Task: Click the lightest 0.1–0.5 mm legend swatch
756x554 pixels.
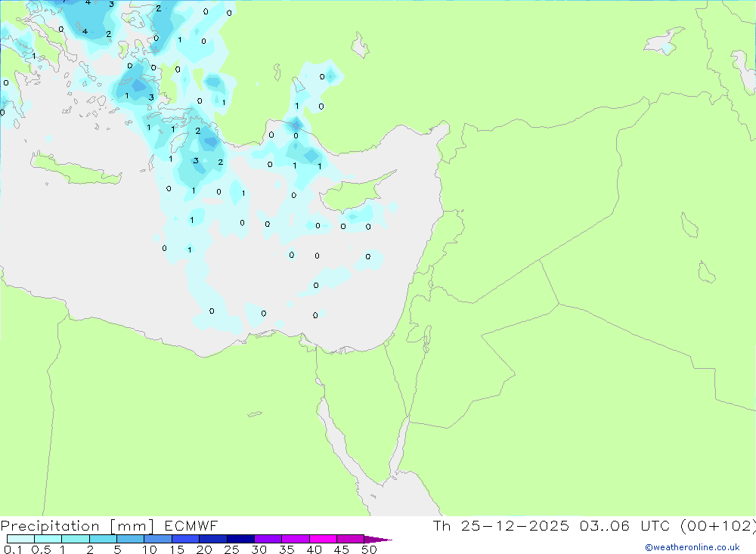Action: (x=20, y=539)
